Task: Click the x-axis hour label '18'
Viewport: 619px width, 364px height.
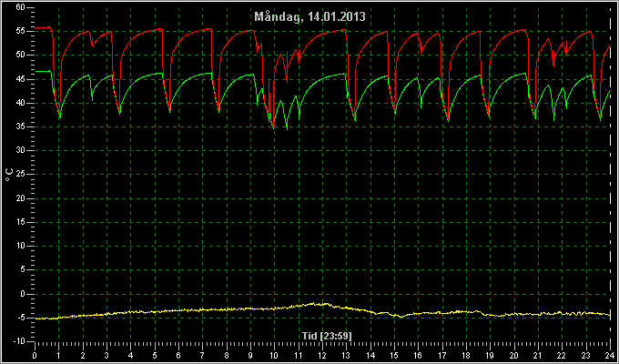Action: pyautogui.click(x=466, y=355)
